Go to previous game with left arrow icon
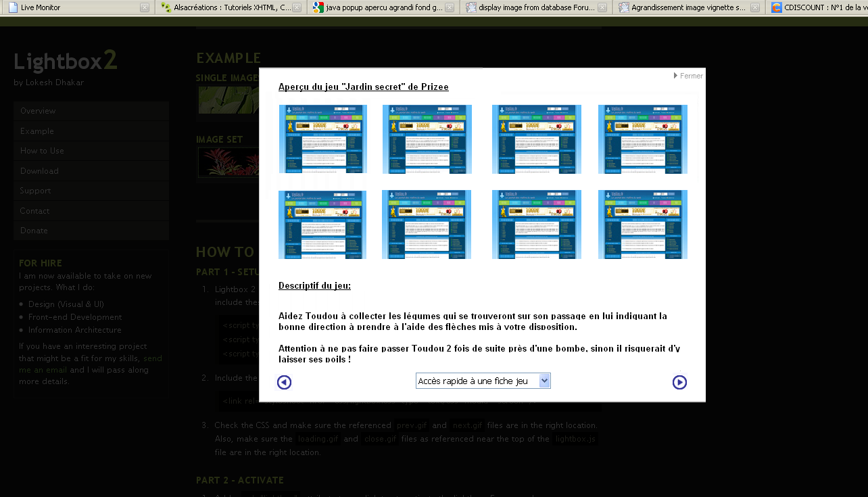Screen dimensions: 868x497 [285, 383]
